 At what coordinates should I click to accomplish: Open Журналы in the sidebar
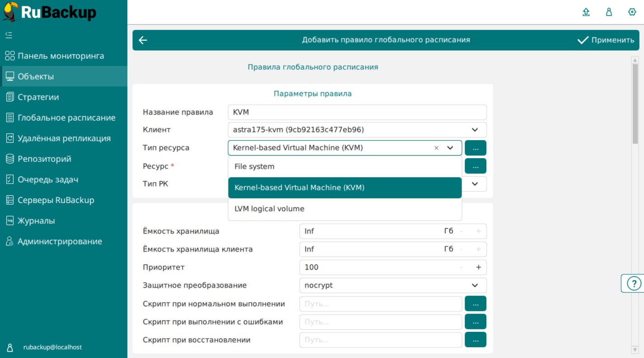36,221
